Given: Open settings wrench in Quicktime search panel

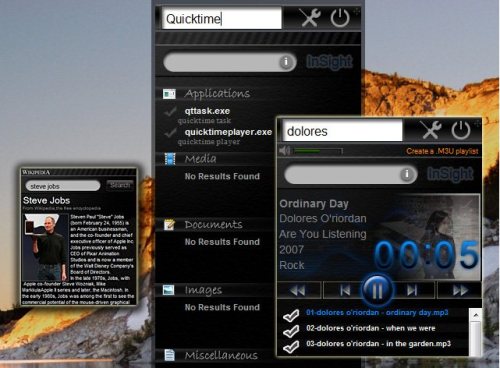Looking at the screenshot, I should coord(310,18).
